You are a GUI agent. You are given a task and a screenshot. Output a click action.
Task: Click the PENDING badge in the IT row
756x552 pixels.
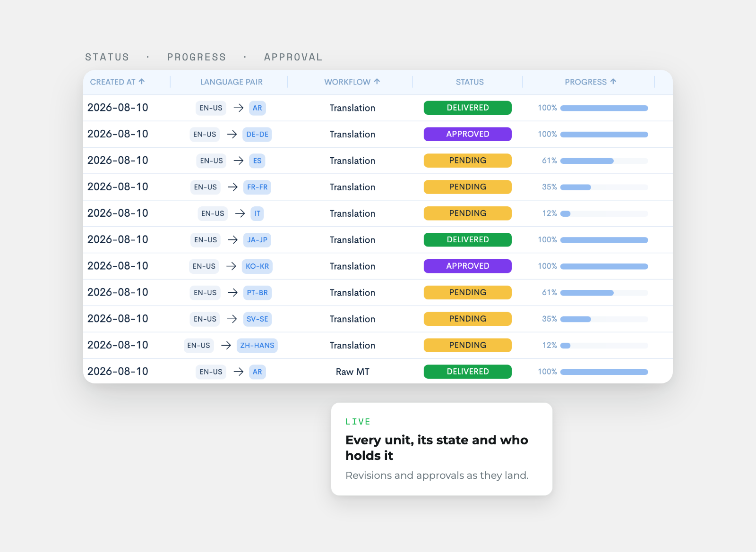[468, 213]
